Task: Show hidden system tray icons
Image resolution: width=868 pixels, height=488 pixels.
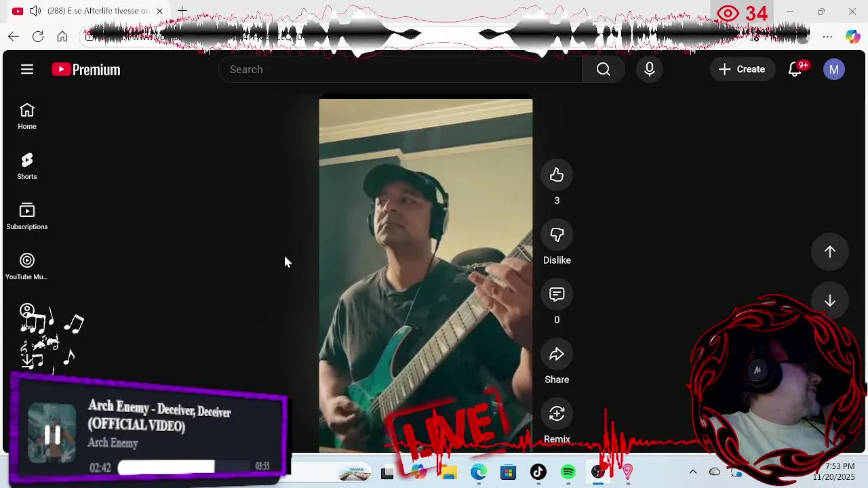Action: point(692,472)
